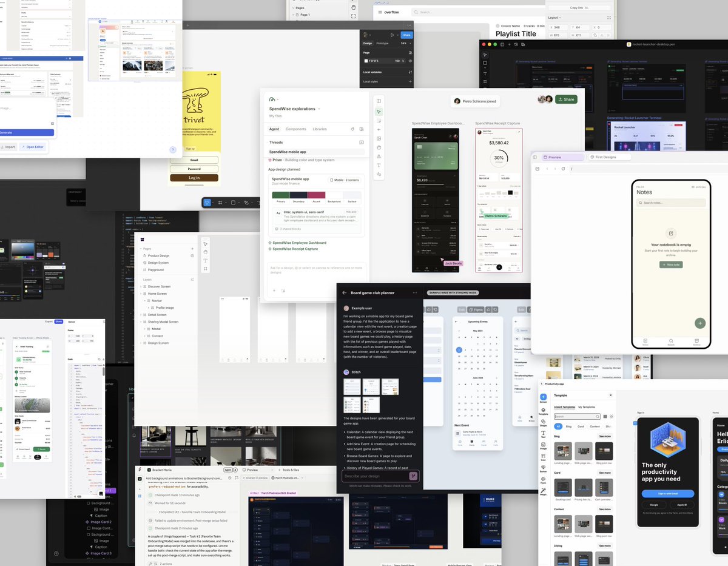Open the Form panel in Uizard sidebar
The image size is (728, 566).
pos(543,480)
